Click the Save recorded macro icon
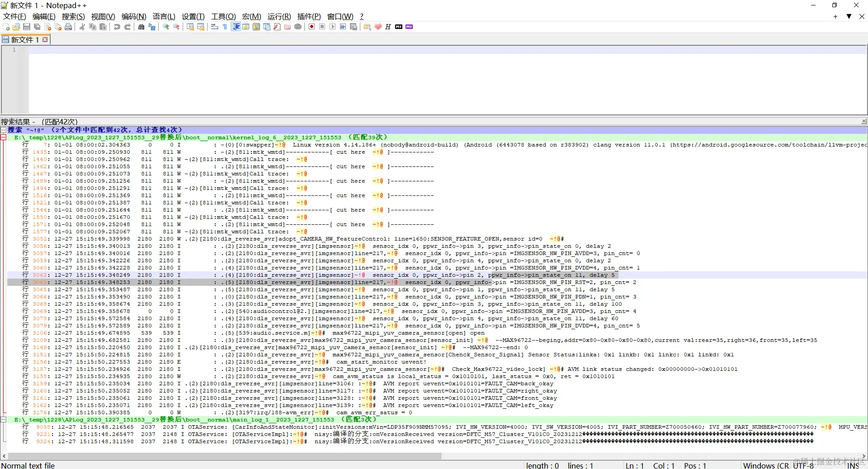The image size is (868, 469). 354,27
